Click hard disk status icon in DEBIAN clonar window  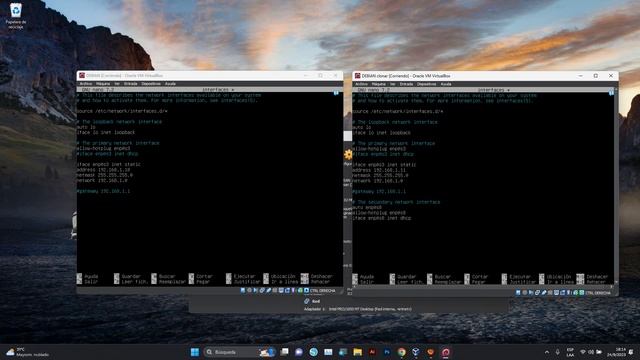point(518,293)
